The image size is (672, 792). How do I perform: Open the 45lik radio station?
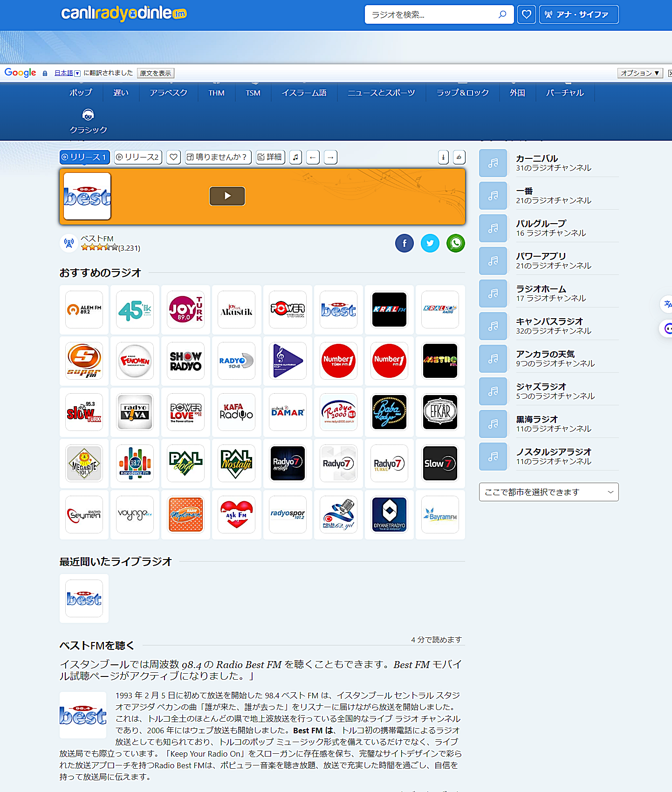tap(135, 310)
